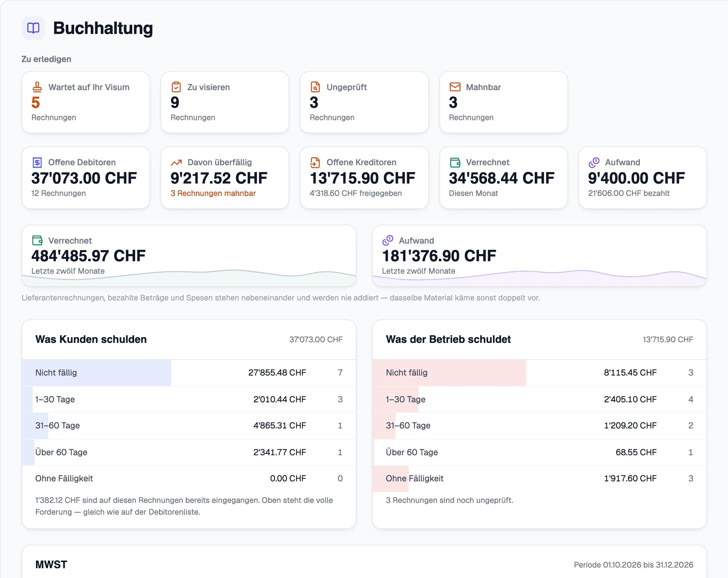
Task: Select the 1–30 Tage row showing 2'010.44 CHF
Action: [x=189, y=399]
